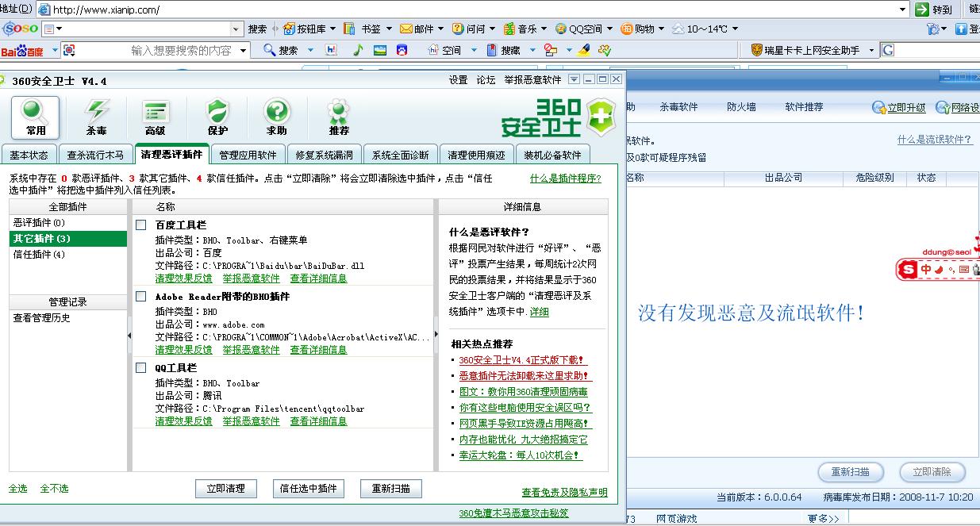Open the 查看免责及隐私声明 link
This screenshot has width=980, height=526.
click(564, 493)
